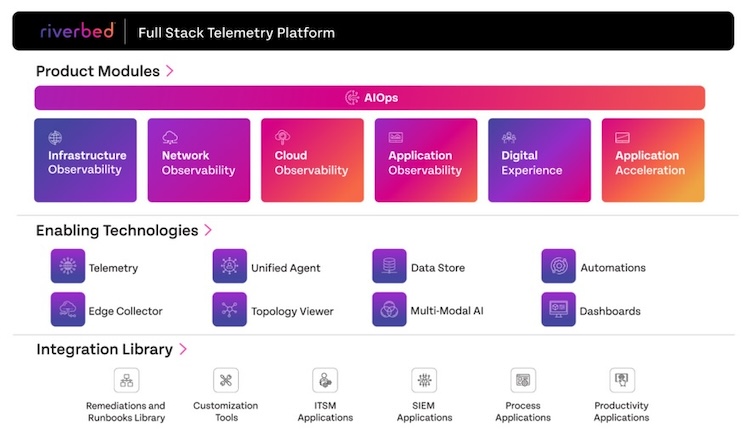This screenshot has height=429, width=743.
Task: Select the Customization Tools icon
Action: (226, 380)
